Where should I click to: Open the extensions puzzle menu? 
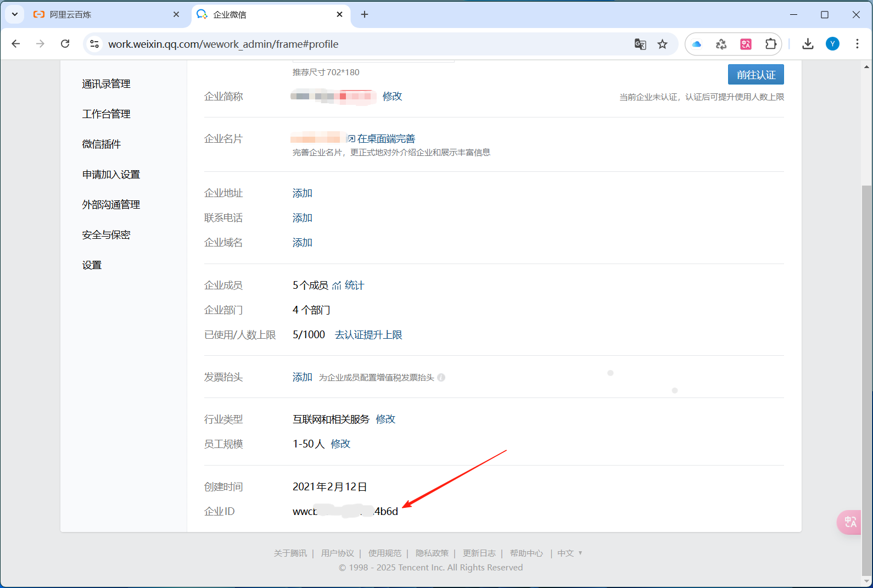tap(771, 44)
